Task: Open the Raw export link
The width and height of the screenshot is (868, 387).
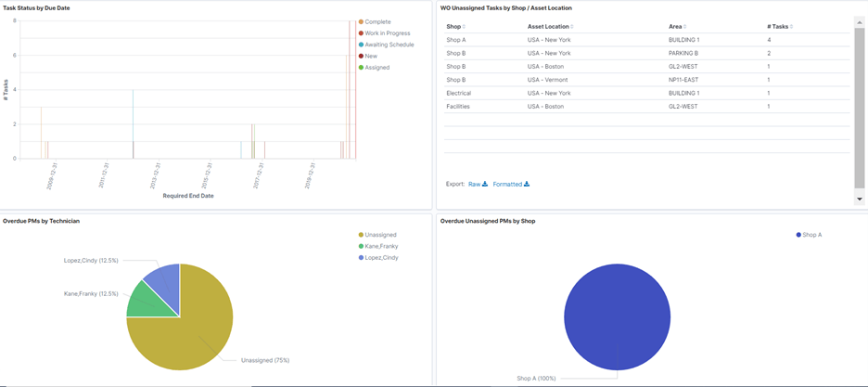Action: point(475,185)
